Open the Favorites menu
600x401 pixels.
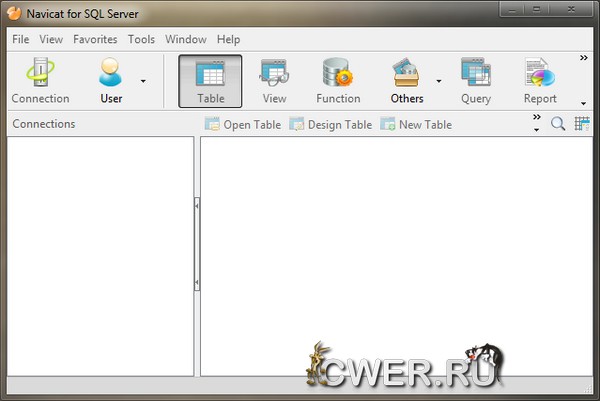95,39
